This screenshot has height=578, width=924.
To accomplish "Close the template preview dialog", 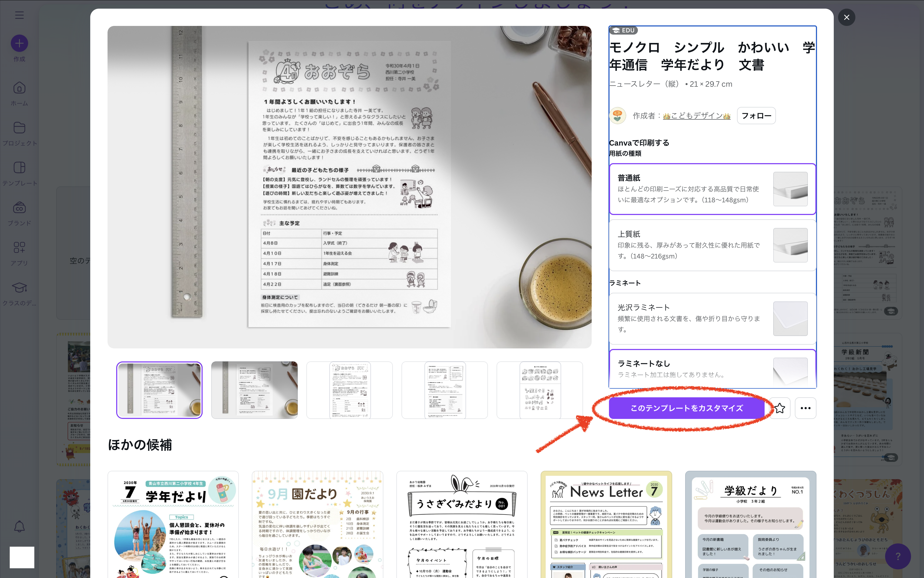I will pos(846,17).
